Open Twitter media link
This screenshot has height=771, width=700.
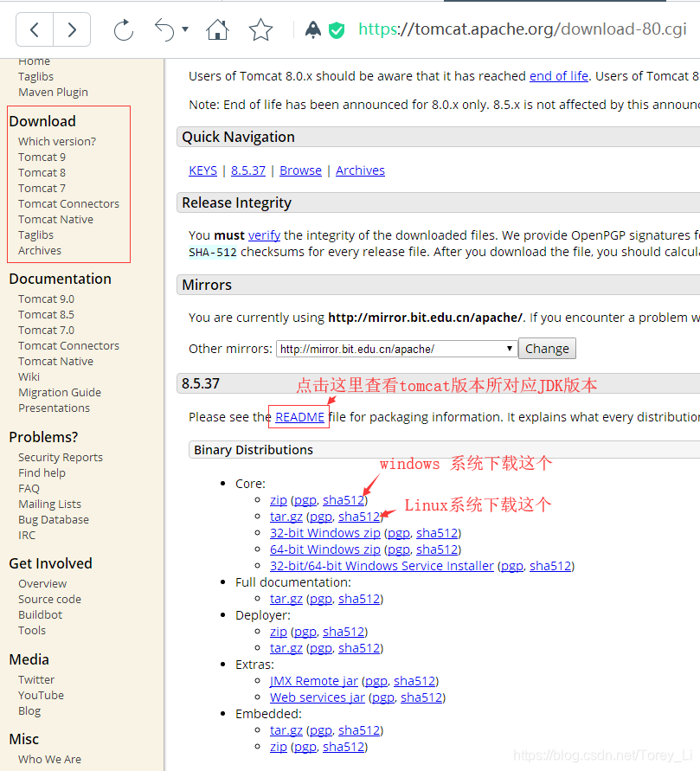coord(36,680)
